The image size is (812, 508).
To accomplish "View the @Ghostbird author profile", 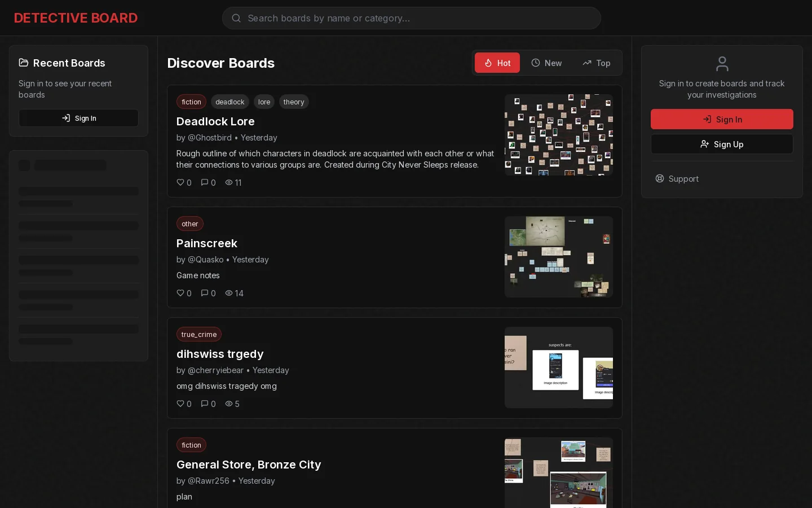I will click(210, 138).
